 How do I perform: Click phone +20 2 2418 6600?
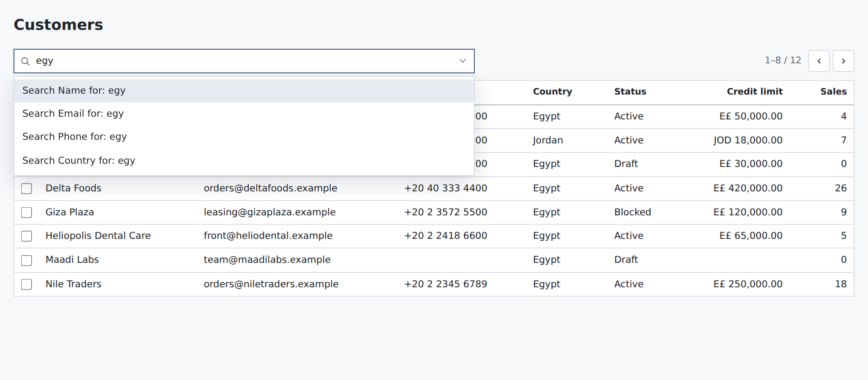click(446, 236)
